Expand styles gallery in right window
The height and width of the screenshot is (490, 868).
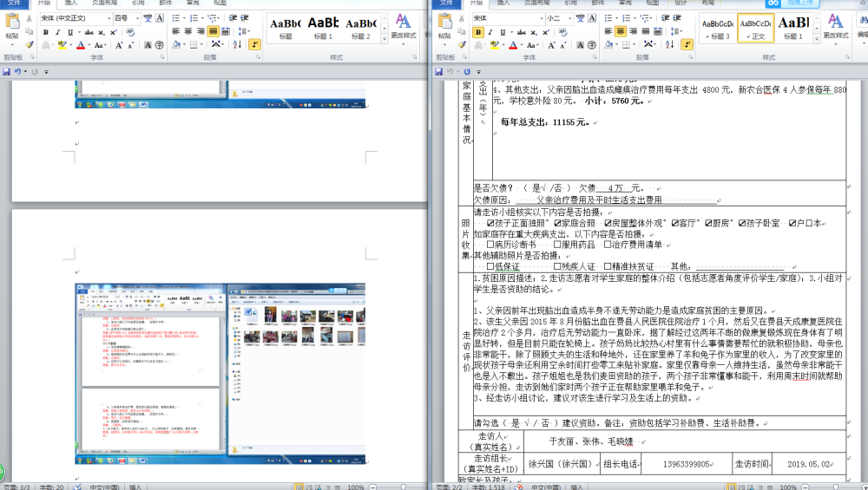(x=817, y=39)
